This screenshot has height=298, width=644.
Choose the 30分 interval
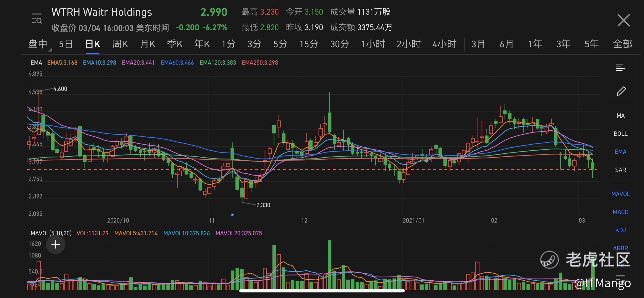click(339, 44)
